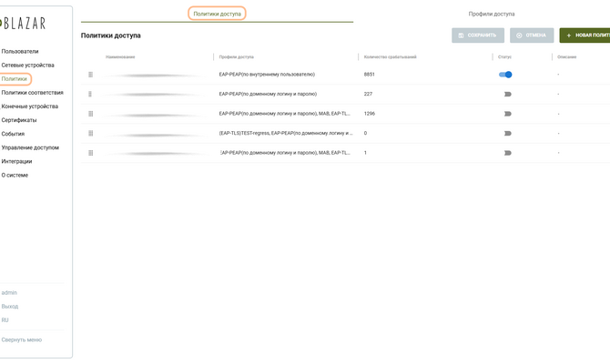
Task: Click the drag handle of the 1296 row
Action: 91,114
